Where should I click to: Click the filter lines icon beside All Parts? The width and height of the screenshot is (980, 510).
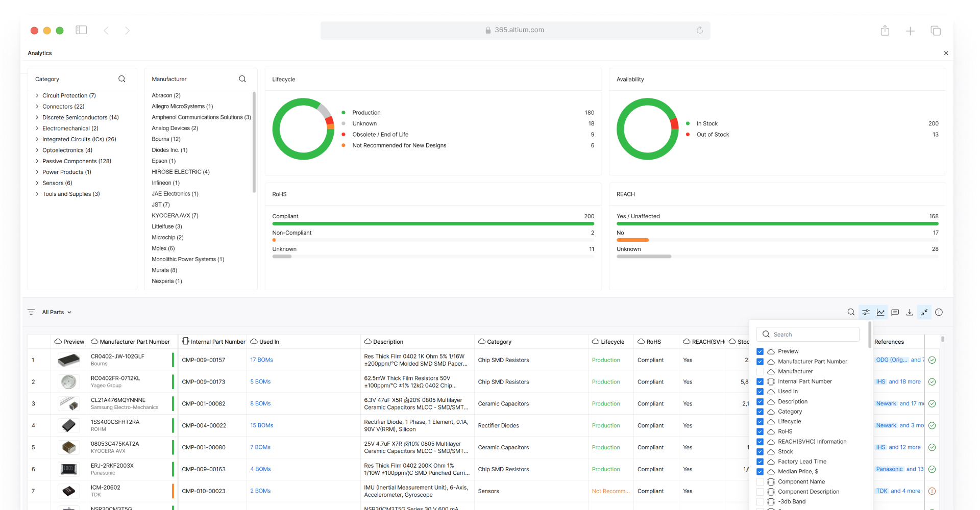[31, 312]
